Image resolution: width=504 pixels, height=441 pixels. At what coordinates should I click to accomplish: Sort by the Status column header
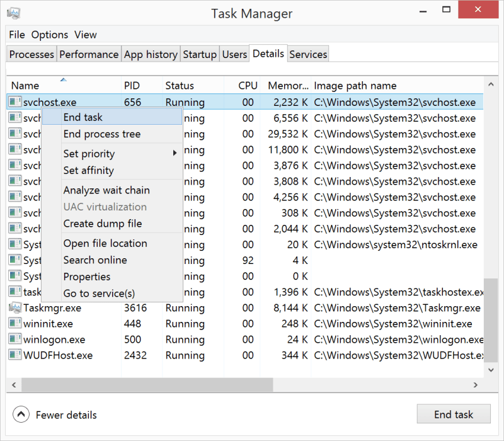tap(193, 86)
